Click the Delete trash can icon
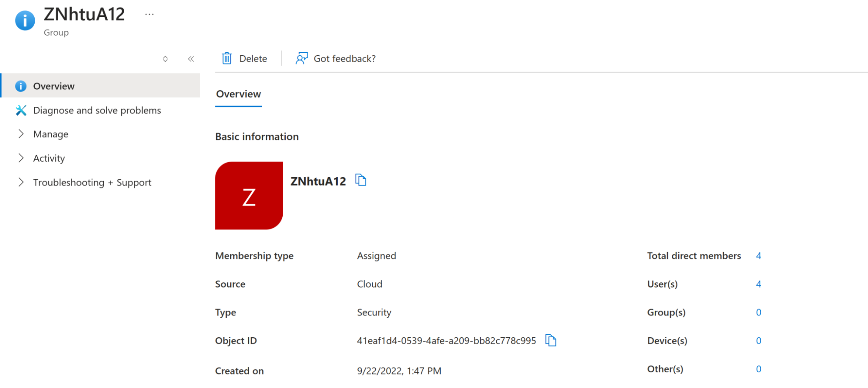 click(227, 58)
